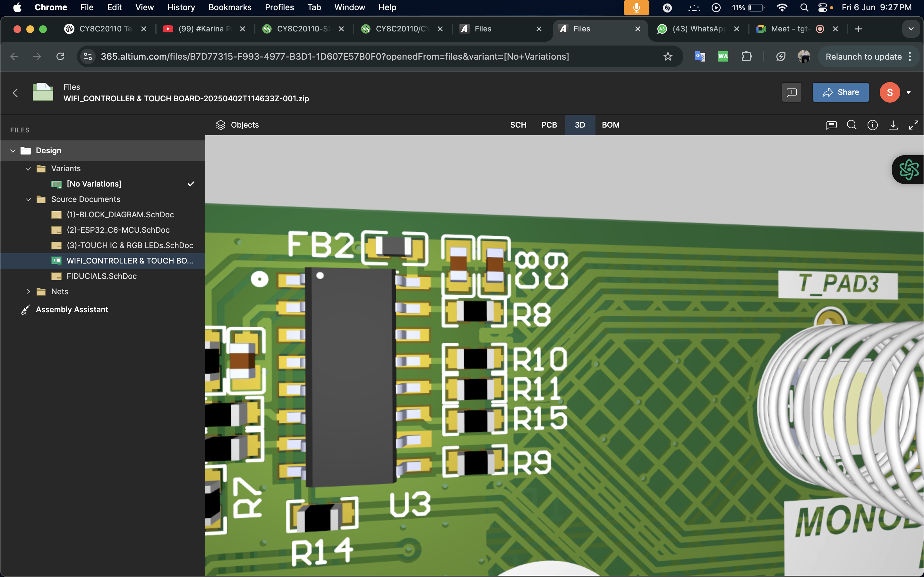Expand the Nets folder
Image resolution: width=924 pixels, height=577 pixels.
click(x=28, y=292)
